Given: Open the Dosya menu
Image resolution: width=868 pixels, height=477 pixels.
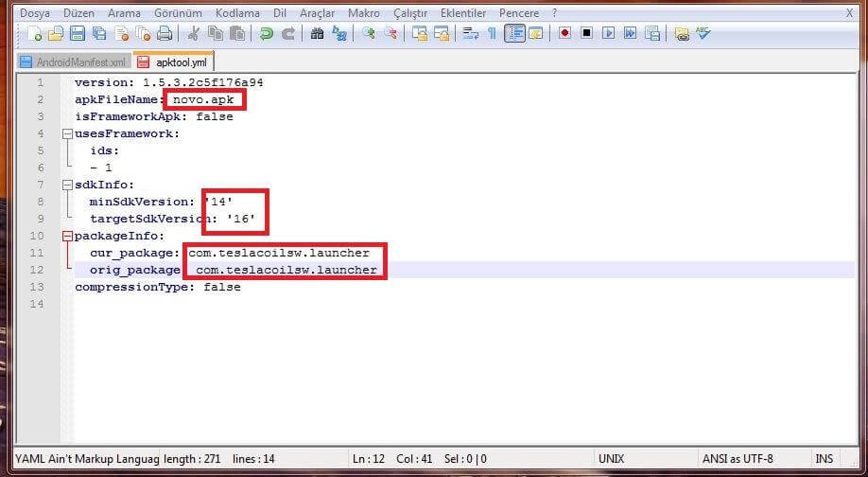Looking at the screenshot, I should [x=35, y=13].
